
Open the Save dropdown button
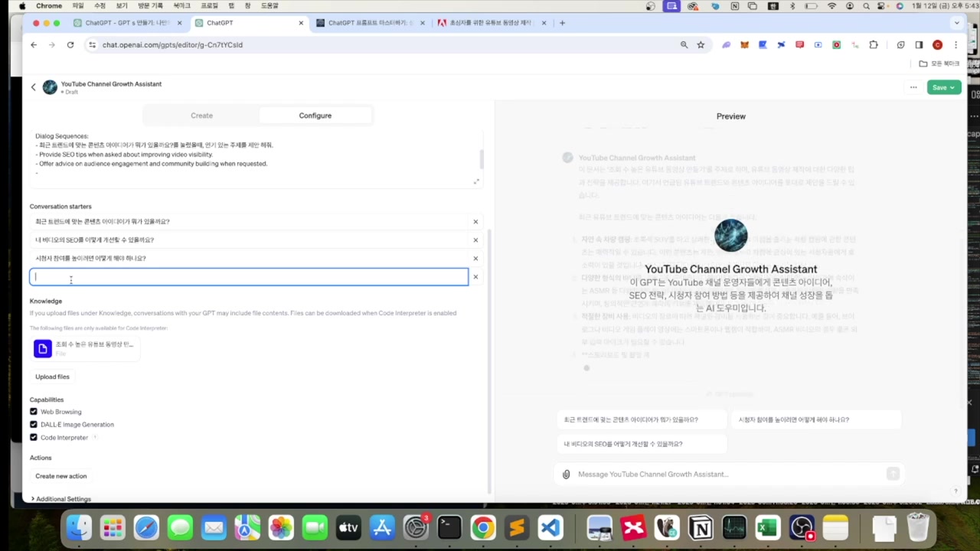click(943, 87)
